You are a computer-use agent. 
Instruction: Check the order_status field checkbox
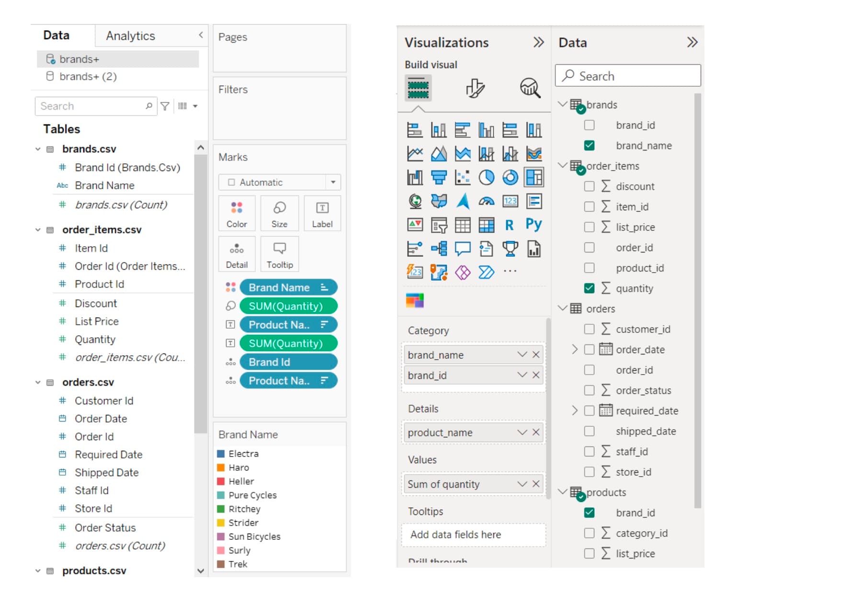pos(590,390)
